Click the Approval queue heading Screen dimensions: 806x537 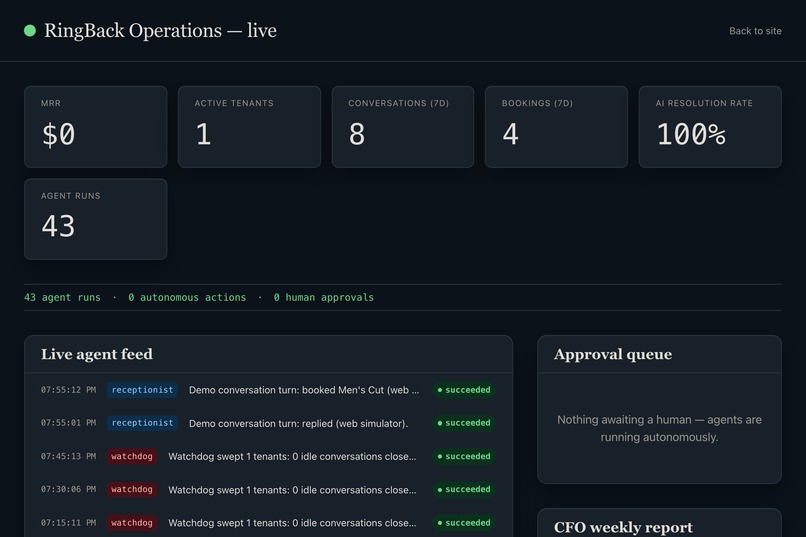(x=613, y=354)
